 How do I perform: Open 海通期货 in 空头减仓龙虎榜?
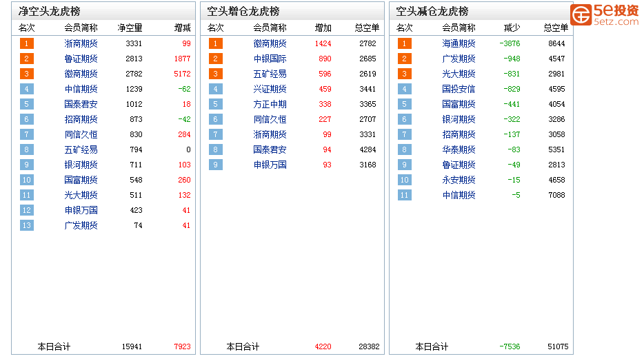[459, 43]
